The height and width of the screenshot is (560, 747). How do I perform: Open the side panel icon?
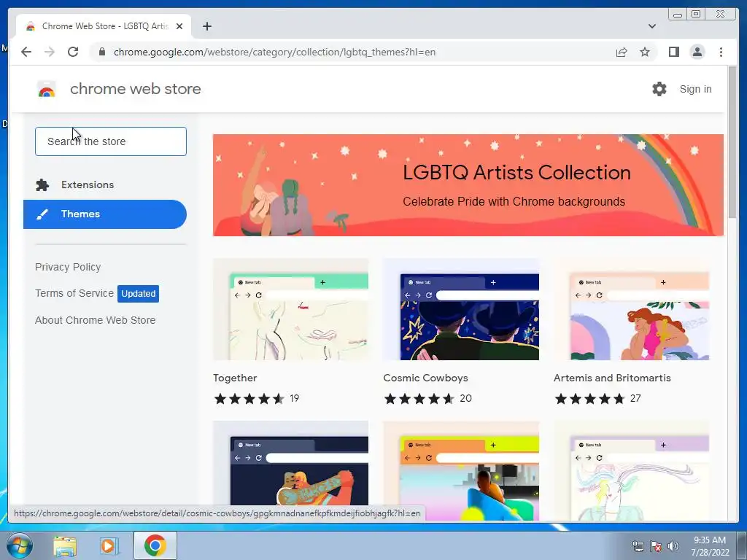pyautogui.click(x=673, y=52)
